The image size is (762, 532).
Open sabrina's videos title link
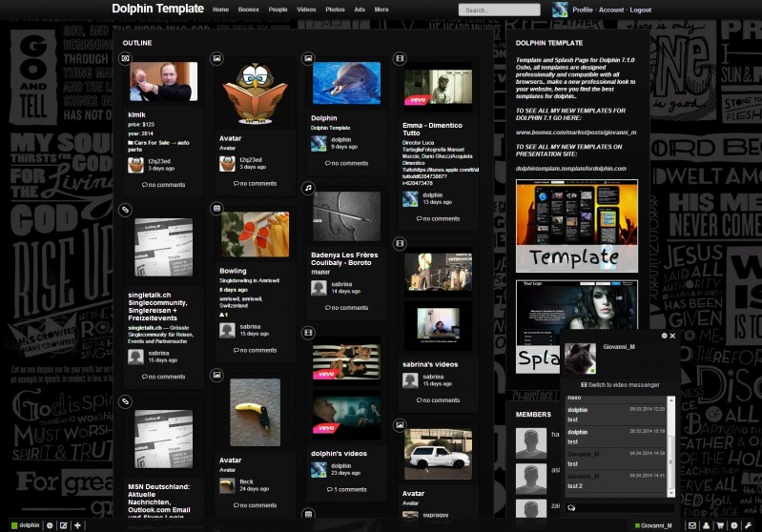[429, 364]
